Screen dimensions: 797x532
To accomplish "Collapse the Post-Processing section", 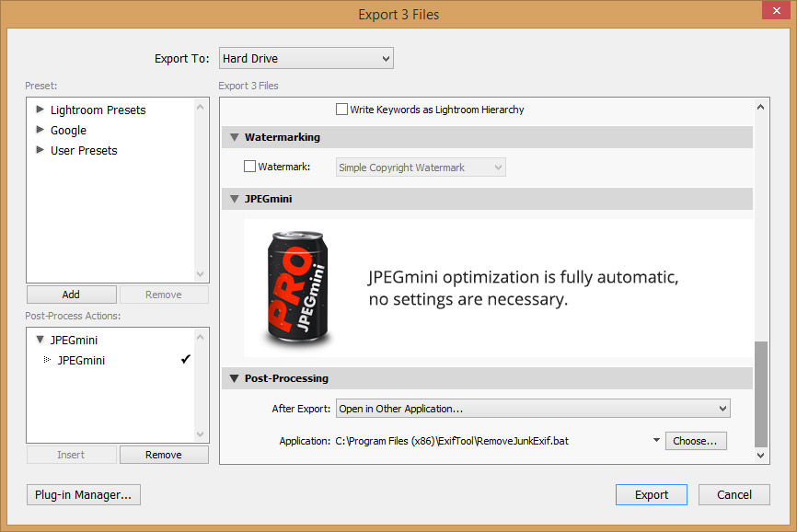I will coord(235,378).
